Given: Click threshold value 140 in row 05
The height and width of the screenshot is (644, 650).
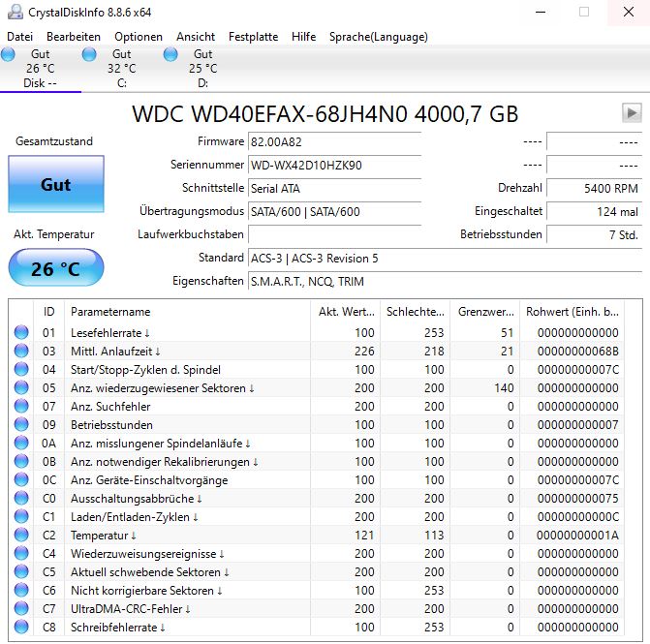Looking at the screenshot, I should tap(504, 388).
